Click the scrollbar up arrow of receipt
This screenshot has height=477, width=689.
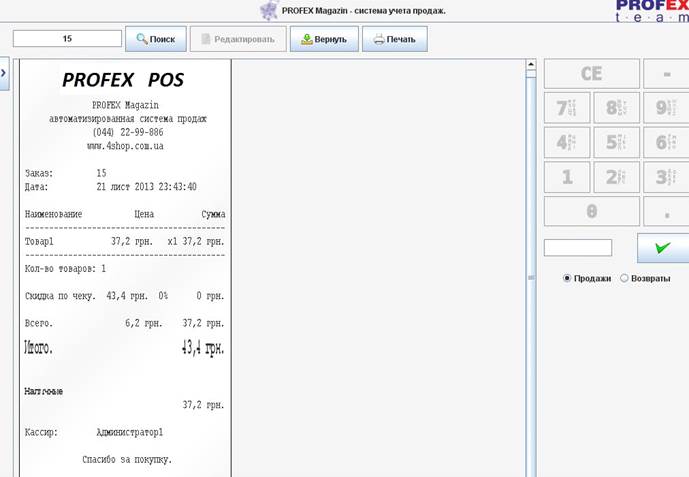click(x=531, y=65)
